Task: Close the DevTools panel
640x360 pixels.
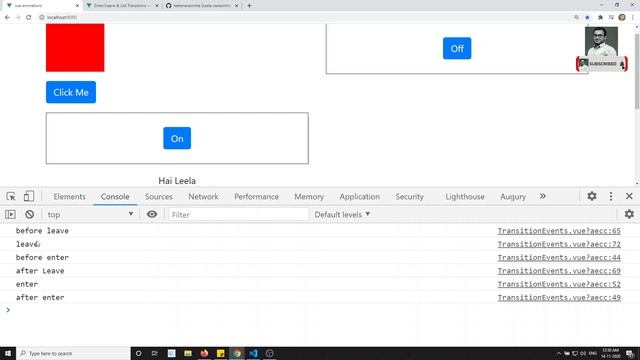Action: 629,196
